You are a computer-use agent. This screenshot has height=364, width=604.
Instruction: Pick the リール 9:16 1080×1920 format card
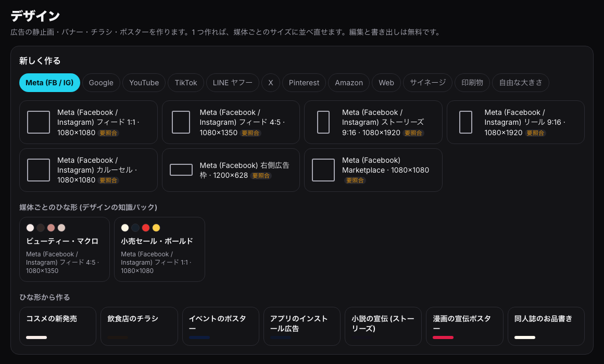(515, 122)
